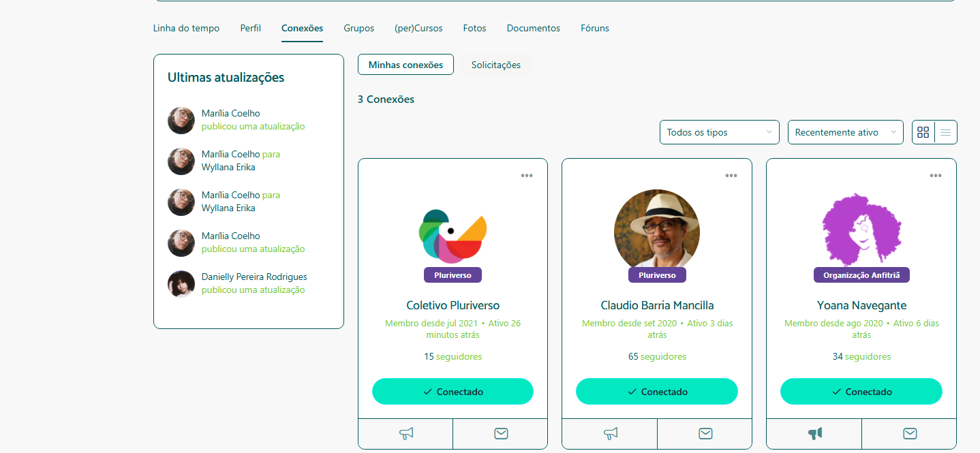This screenshot has width=980, height=453.
Task: Send message to Claudio via envelope icon
Action: (x=705, y=433)
